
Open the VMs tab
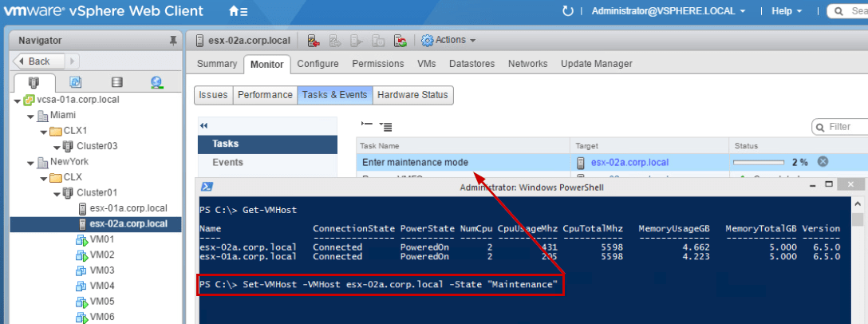426,64
